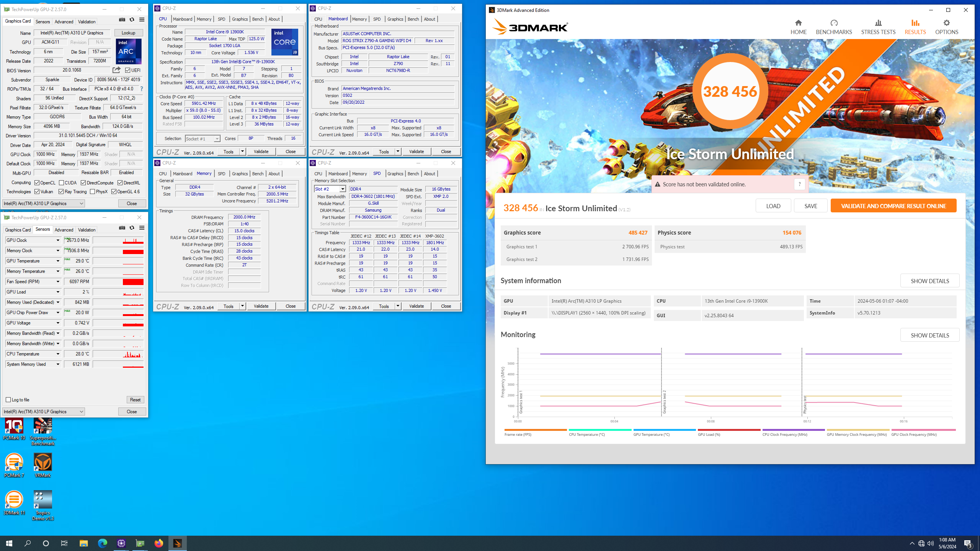The image size is (980, 551).
Task: Open Task View from taskbar
Action: 64,543
